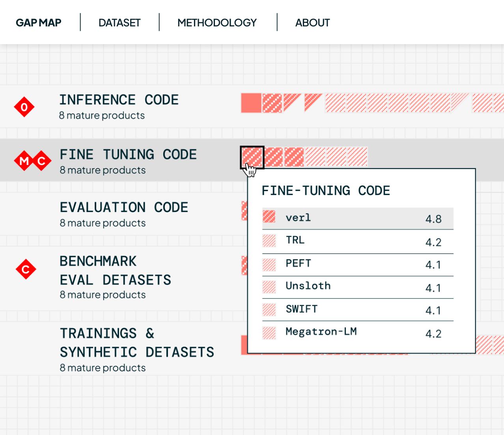
Task: Click the third square in Fine Tuning Code row
Action: tap(294, 157)
